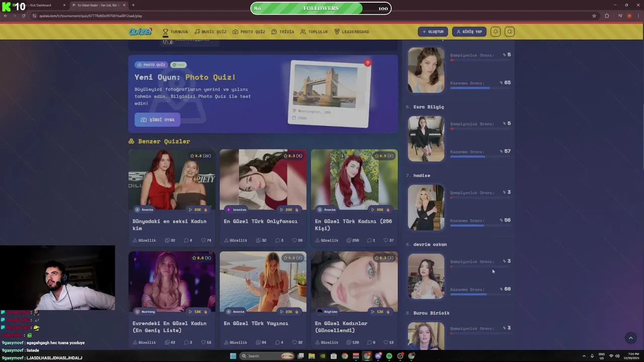
Task: Open 'En Güzel Türk Kadını (256 Kişi)' quiz title
Action: click(x=353, y=225)
